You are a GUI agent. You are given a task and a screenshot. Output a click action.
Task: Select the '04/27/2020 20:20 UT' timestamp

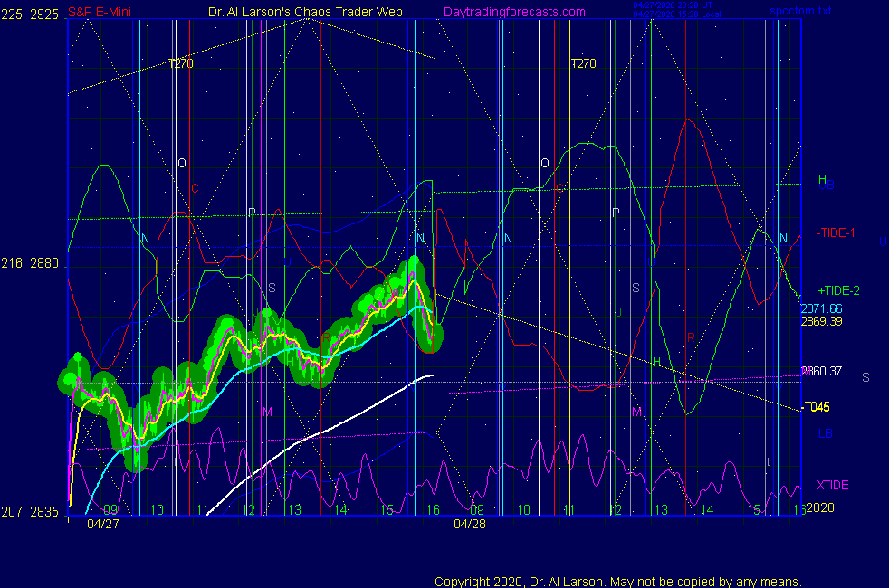[x=673, y=5]
